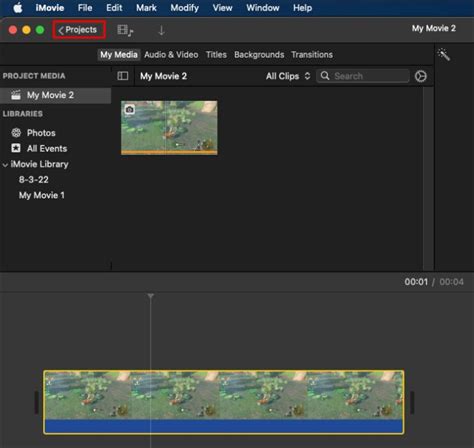474x448 pixels.
Task: Collapse the iMovie Library tree
Action: coord(5,165)
